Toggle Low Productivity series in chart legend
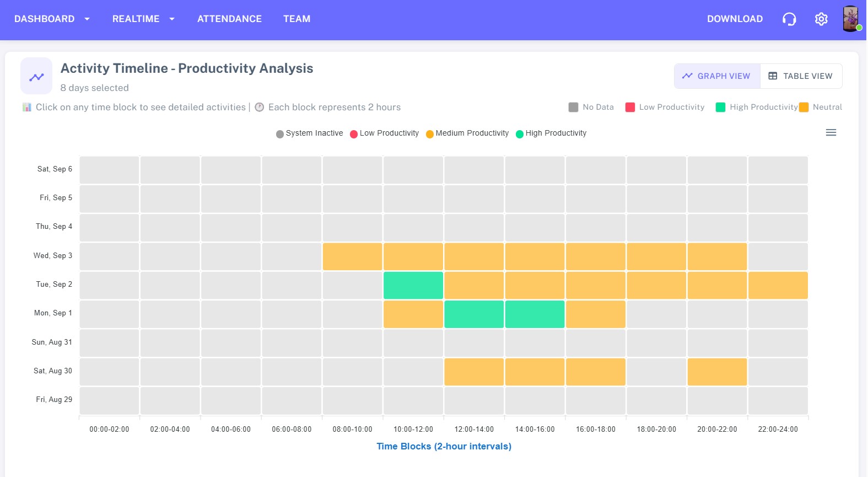Image resolution: width=868 pixels, height=477 pixels. click(385, 133)
